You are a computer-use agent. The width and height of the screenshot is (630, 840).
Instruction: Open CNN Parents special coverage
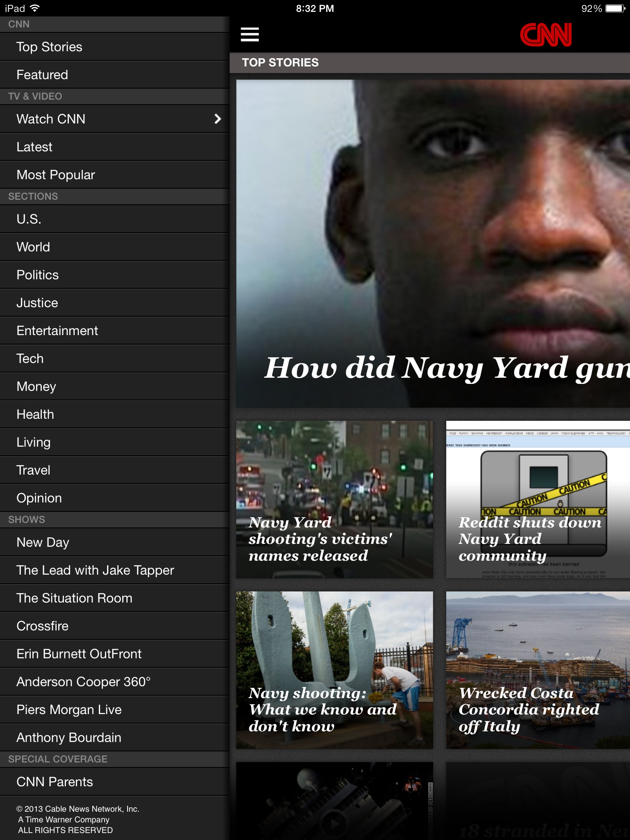(114, 782)
